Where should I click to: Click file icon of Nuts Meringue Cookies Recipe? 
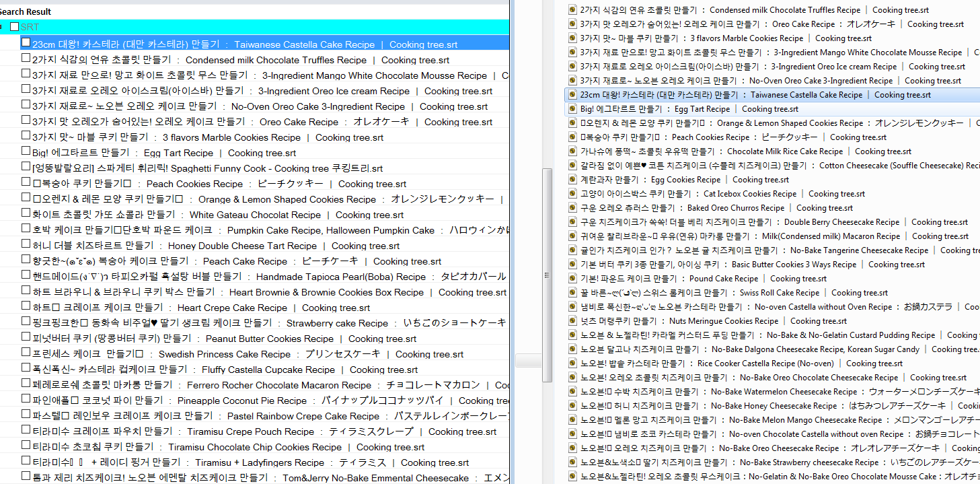[x=572, y=320]
